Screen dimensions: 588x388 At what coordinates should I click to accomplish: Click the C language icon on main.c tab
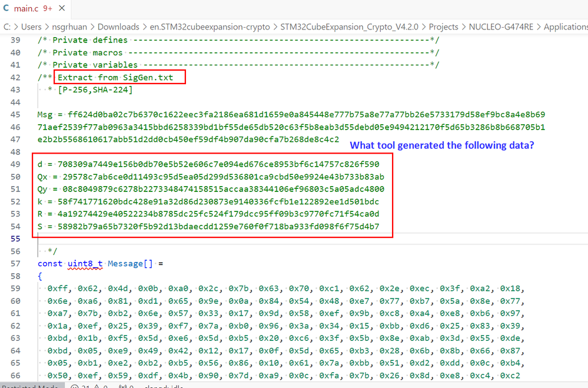pos(6,8)
